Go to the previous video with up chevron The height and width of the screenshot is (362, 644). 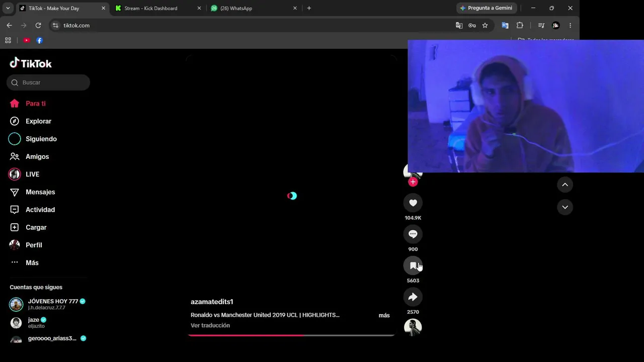click(x=565, y=185)
